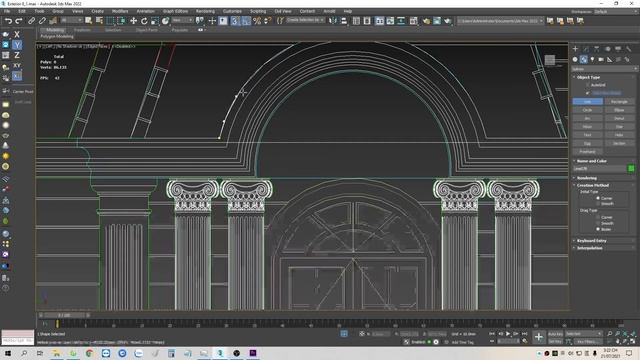Toggle the Percent Snap button

pyautogui.click(x=257, y=21)
